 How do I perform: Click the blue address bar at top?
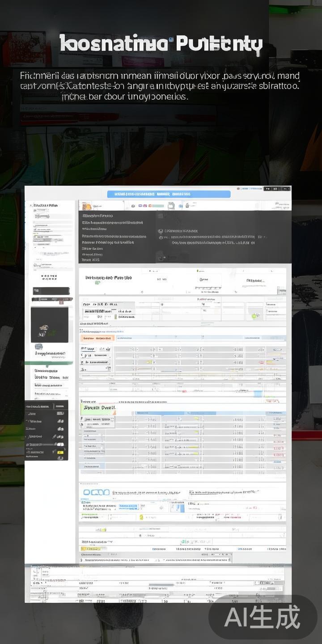pyautogui.click(x=169, y=194)
